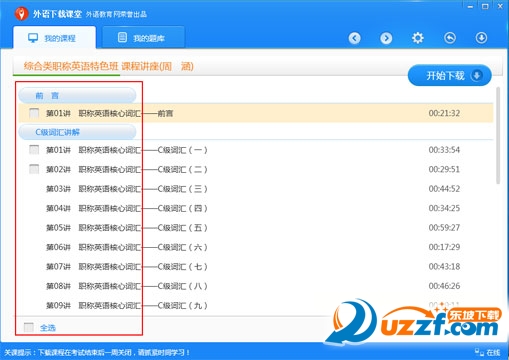This screenshot has width=509, height=360.
Task: Switch to the 我的题库 tab
Action: pyautogui.click(x=143, y=38)
